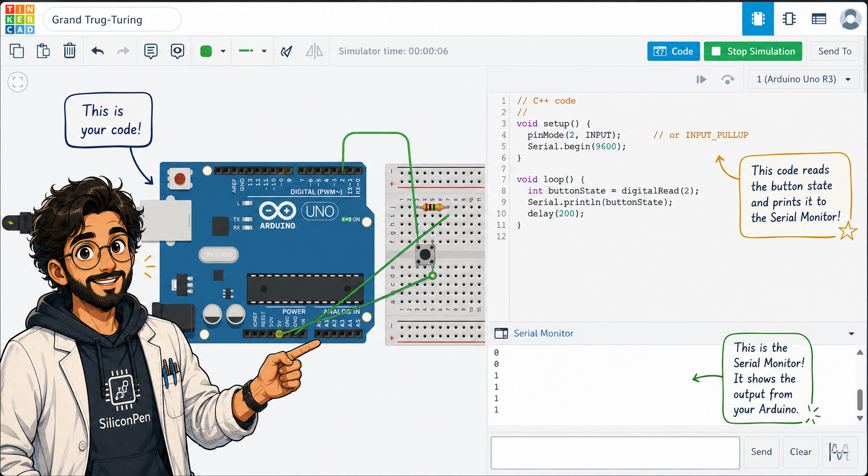Click the debugger step-play icon
The width and height of the screenshot is (868, 476).
(701, 79)
